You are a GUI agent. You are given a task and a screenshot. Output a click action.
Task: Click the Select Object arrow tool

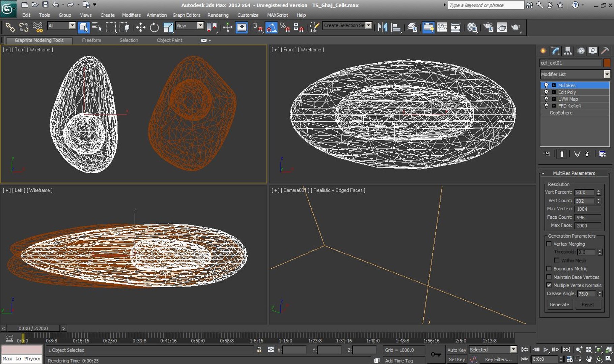[x=83, y=27]
